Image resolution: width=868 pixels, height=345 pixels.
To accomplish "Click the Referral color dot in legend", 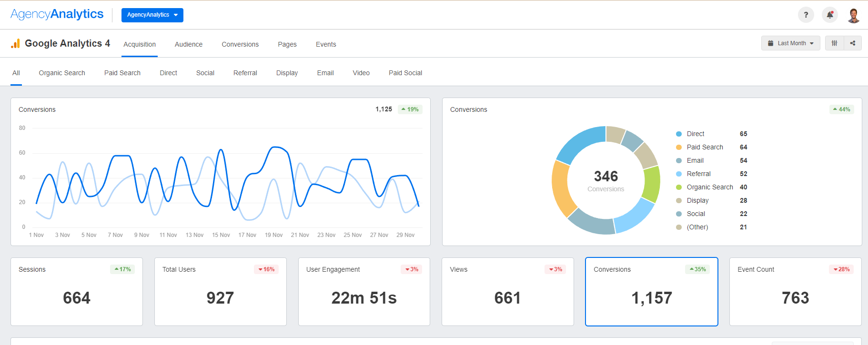I will (679, 174).
